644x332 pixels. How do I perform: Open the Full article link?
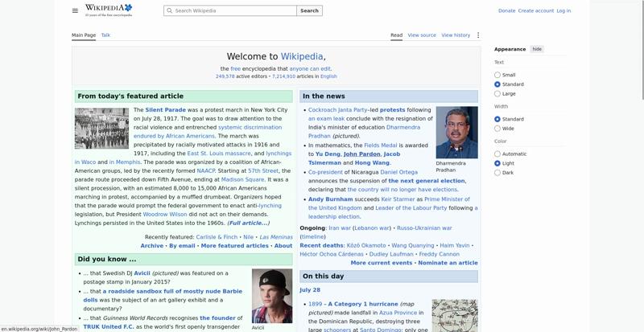point(249,223)
